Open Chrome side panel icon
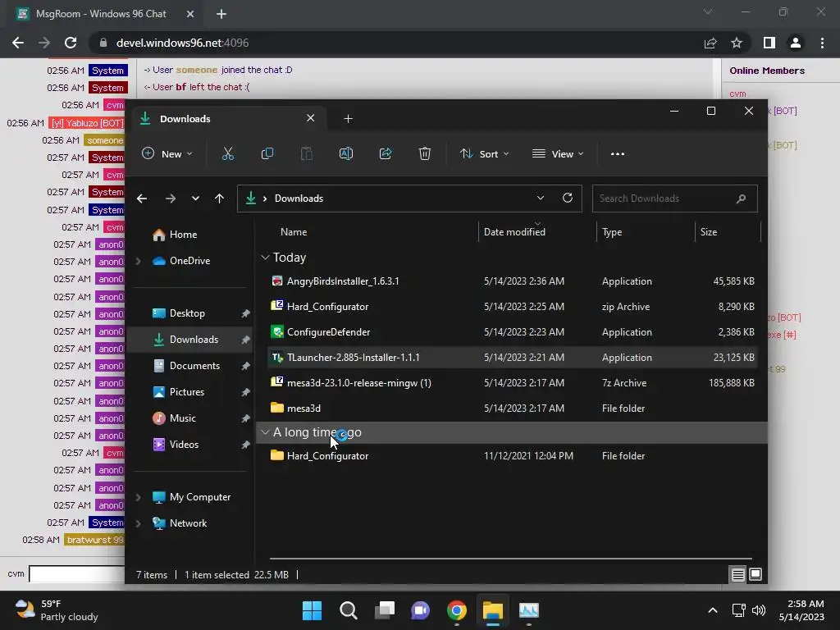 [x=769, y=43]
